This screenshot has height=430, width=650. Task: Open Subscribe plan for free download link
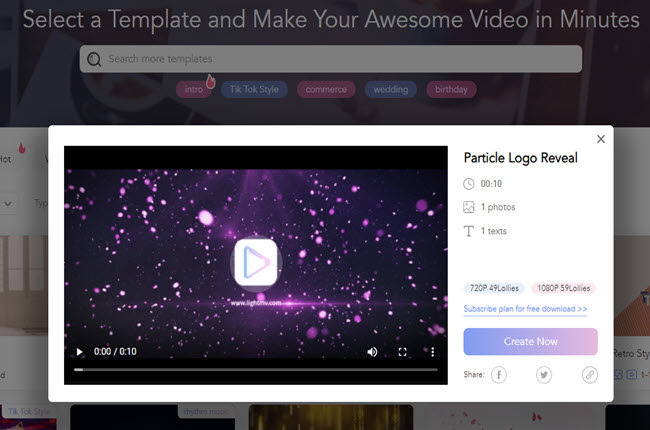click(x=525, y=309)
